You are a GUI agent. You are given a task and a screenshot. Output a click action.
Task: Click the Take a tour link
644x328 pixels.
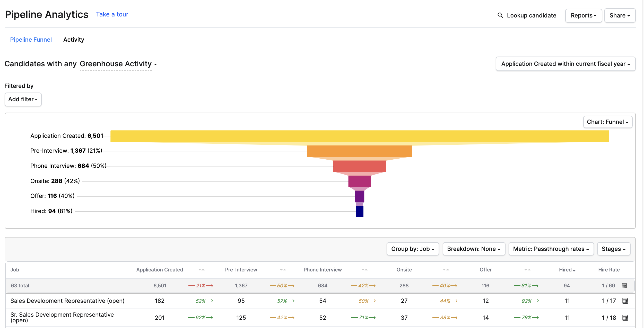[112, 14]
